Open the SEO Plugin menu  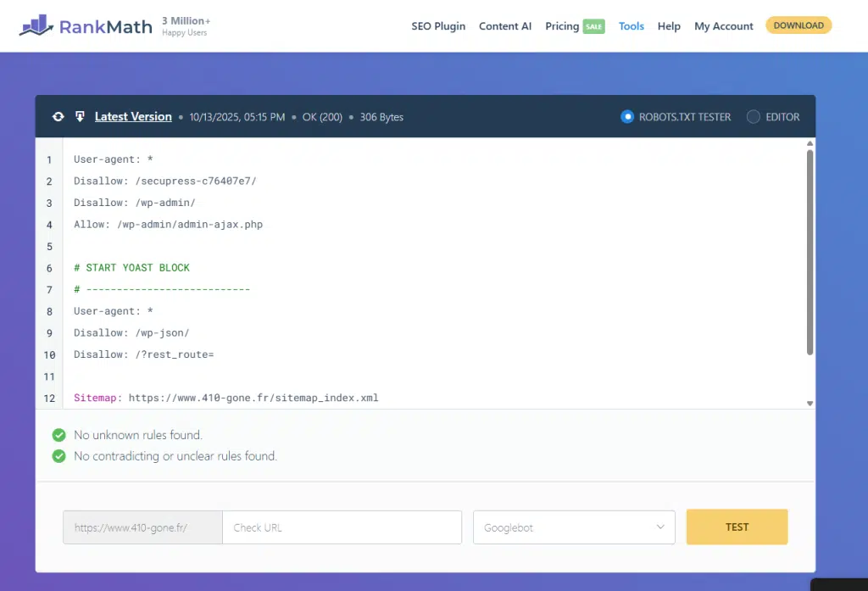click(x=438, y=26)
